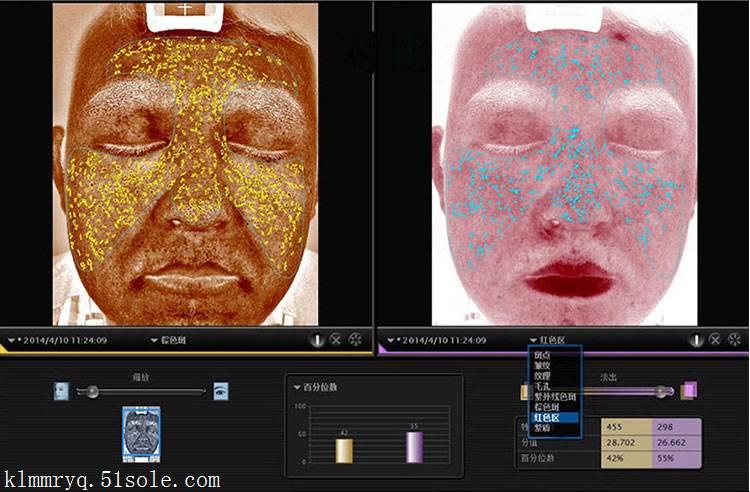Click the face navigation thumbnail
Viewport: 750px width, 492px height.
click(141, 435)
